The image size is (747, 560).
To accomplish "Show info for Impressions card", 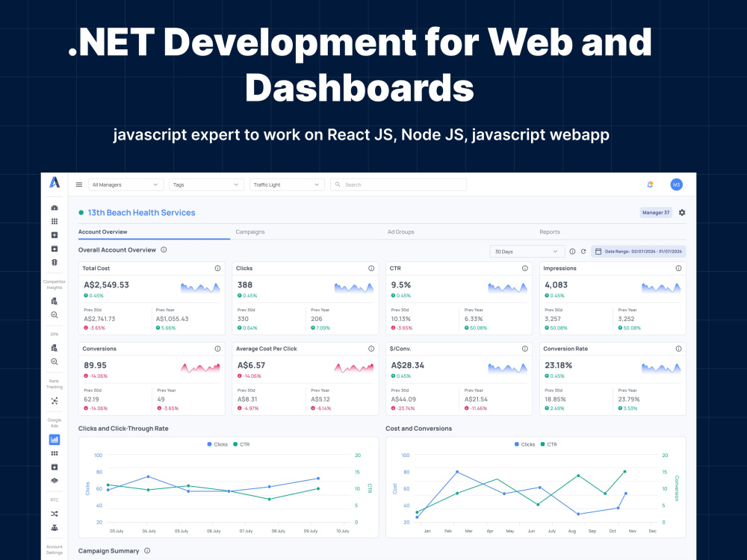I will (678, 268).
